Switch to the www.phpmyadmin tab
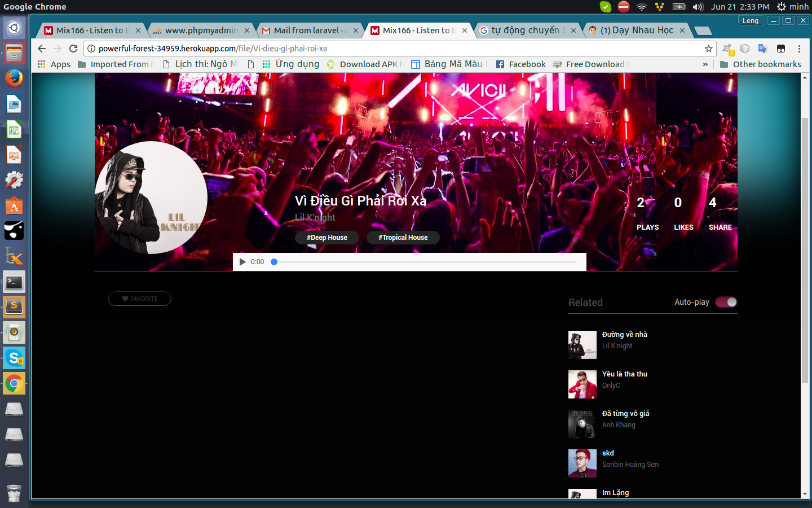The height and width of the screenshot is (508, 812). coord(201,30)
